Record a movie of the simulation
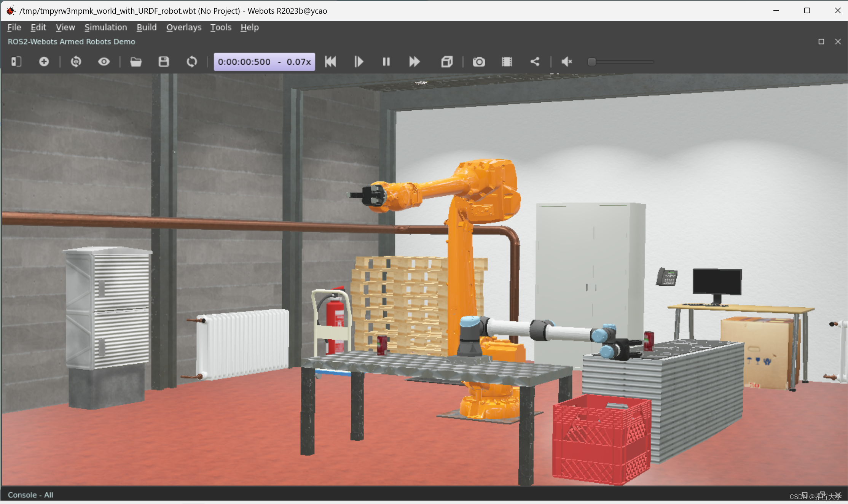Image resolution: width=848 pixels, height=504 pixels. (x=507, y=62)
